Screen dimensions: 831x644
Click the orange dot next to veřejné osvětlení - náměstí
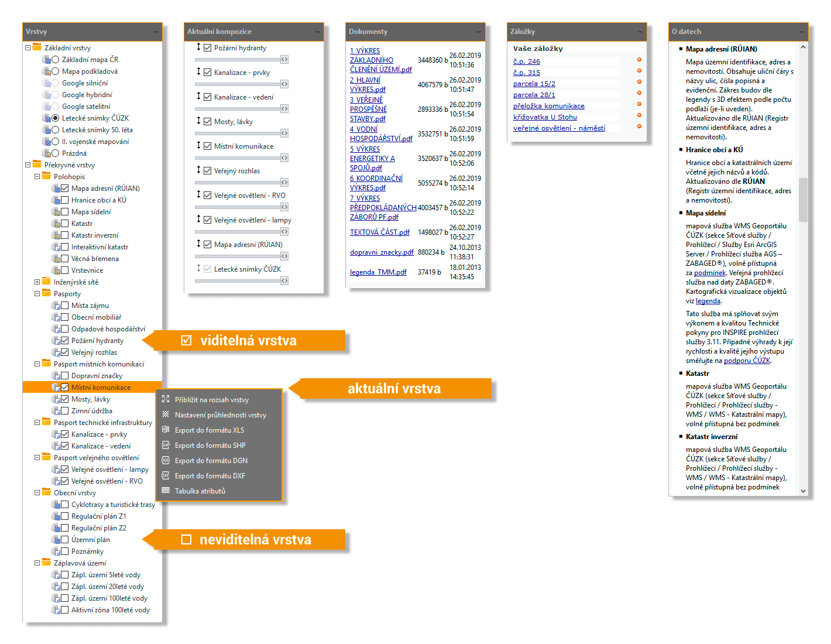click(639, 126)
